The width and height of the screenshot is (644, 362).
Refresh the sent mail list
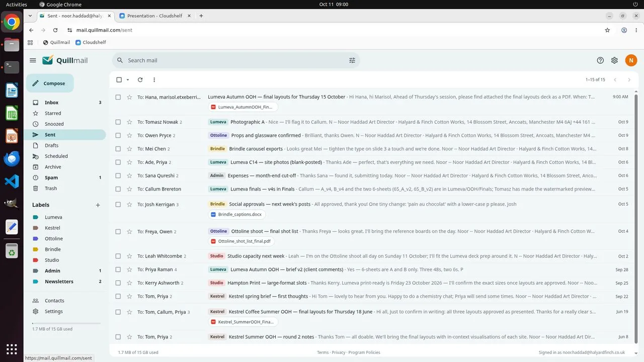tap(140, 80)
